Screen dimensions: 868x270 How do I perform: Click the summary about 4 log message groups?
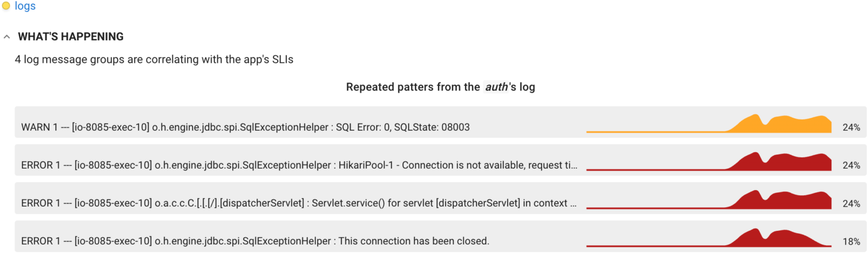point(154,59)
